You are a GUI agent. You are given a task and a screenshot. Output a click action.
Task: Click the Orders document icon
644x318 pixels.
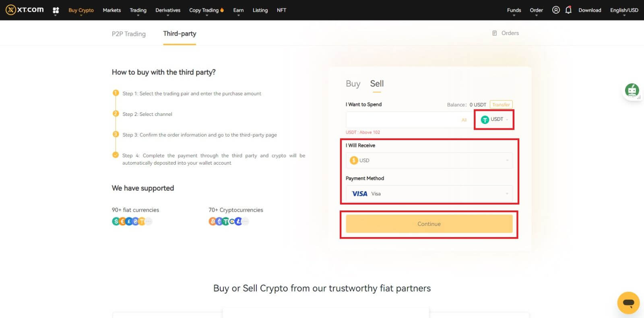[x=495, y=33]
